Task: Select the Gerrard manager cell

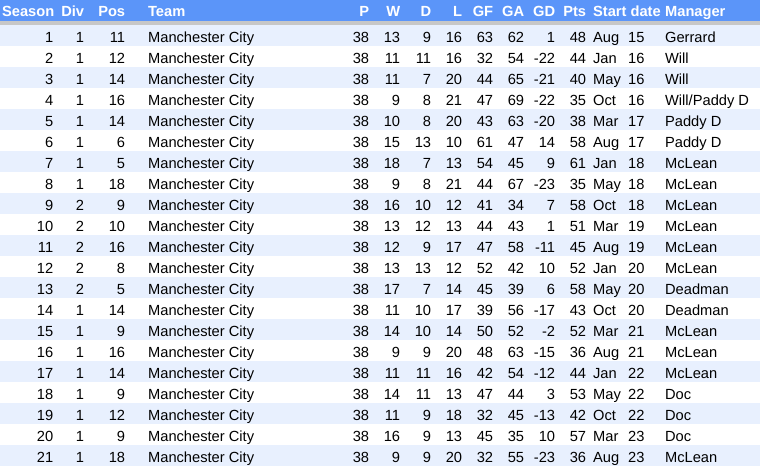Action: point(690,37)
